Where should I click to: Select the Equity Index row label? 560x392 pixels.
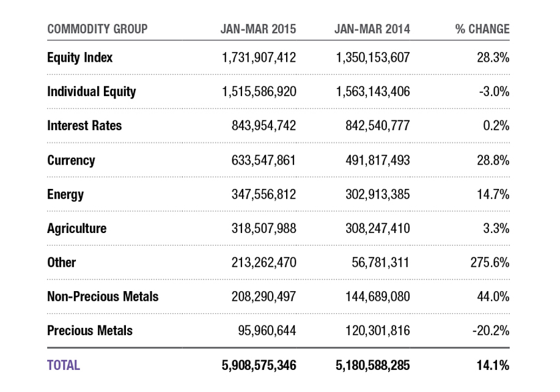pos(80,58)
